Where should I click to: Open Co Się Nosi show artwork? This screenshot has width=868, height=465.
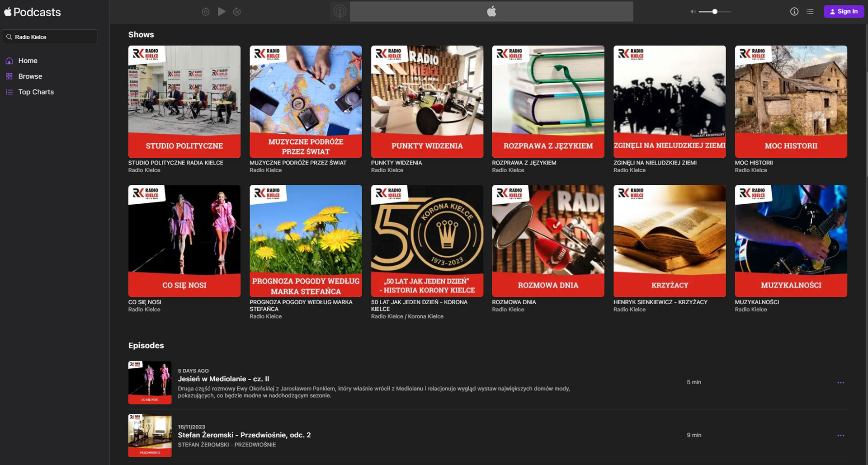[184, 241]
